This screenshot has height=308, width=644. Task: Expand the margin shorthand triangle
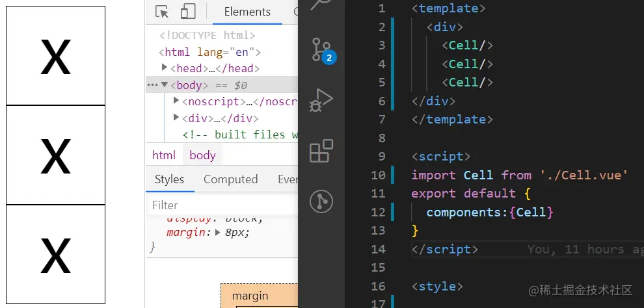219,233
